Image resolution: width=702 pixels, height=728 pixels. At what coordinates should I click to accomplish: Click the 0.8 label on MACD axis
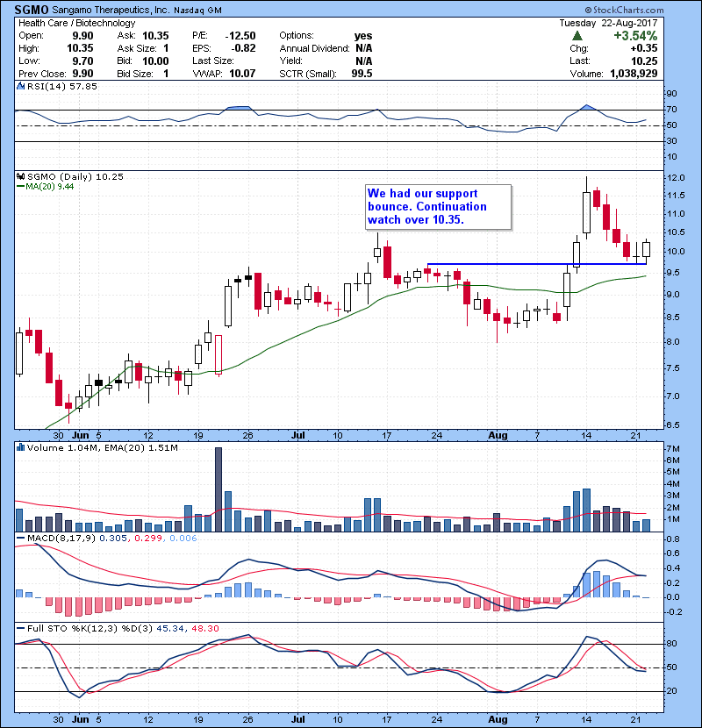(x=672, y=539)
